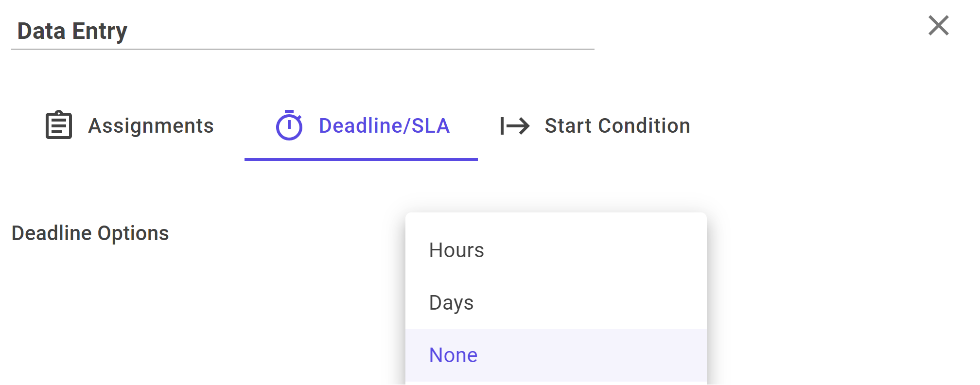The height and width of the screenshot is (385, 980).
Task: Click the Deadline Options label
Action: tap(90, 233)
